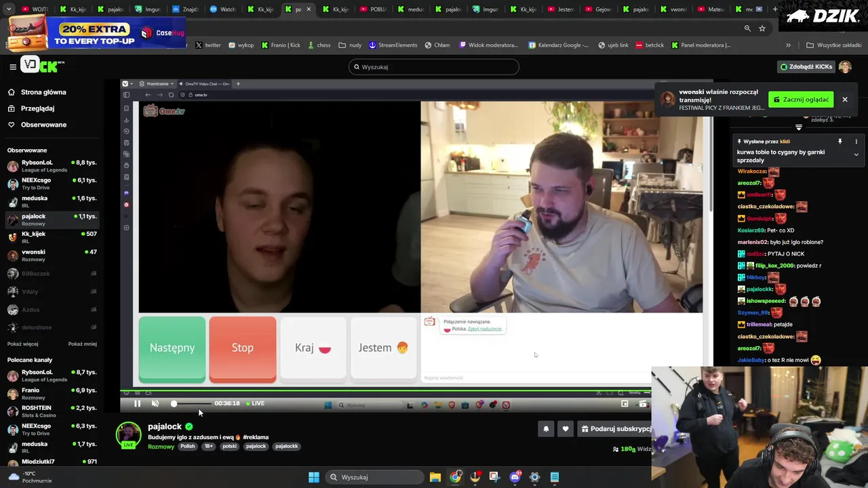
Task: Open RybsonLoL followed channel
Action: [x=52, y=166]
